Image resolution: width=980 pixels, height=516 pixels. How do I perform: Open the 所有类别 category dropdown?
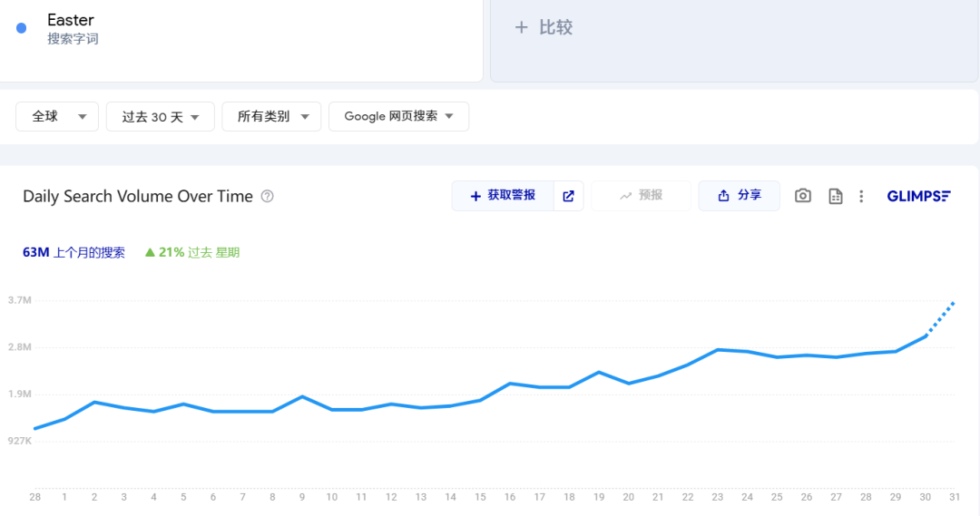271,116
